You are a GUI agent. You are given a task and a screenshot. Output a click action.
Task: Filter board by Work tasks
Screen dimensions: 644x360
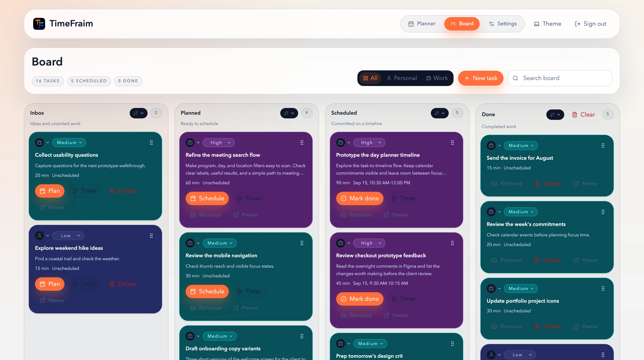[x=437, y=78]
